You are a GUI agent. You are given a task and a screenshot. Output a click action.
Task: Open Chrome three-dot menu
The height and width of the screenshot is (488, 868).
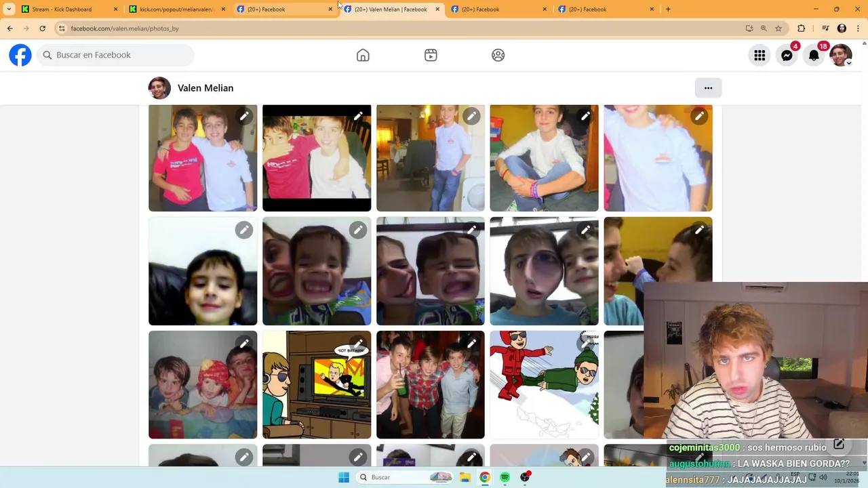(x=859, y=28)
